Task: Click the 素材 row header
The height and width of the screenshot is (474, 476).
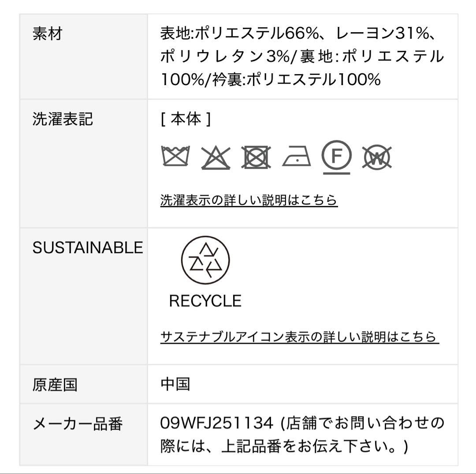Action: coord(48,34)
